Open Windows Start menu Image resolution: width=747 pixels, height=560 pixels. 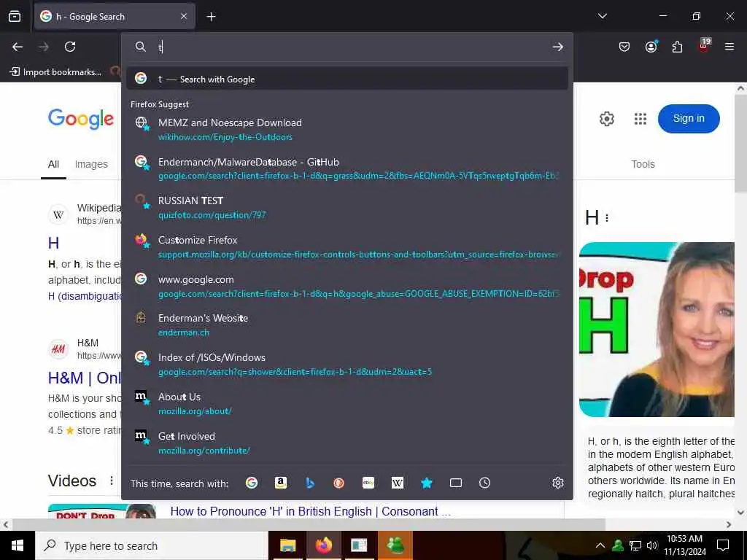[18, 545]
